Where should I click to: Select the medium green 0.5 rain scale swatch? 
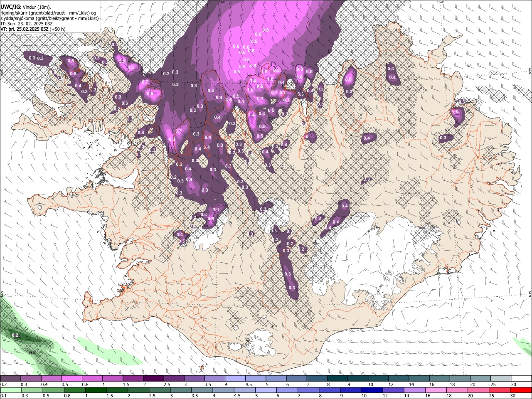point(53,390)
